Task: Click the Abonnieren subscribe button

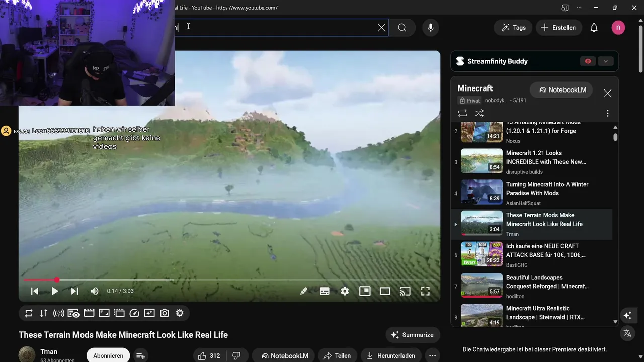Action: click(x=108, y=355)
